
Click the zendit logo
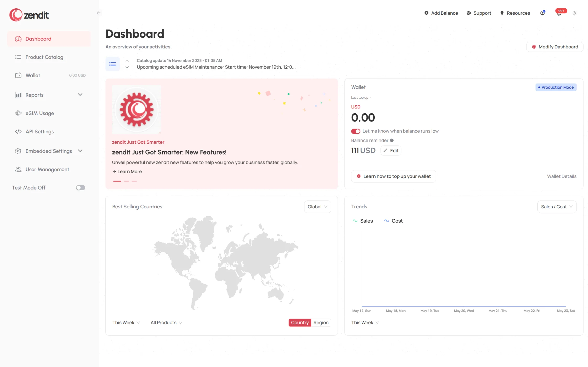pyautogui.click(x=29, y=15)
